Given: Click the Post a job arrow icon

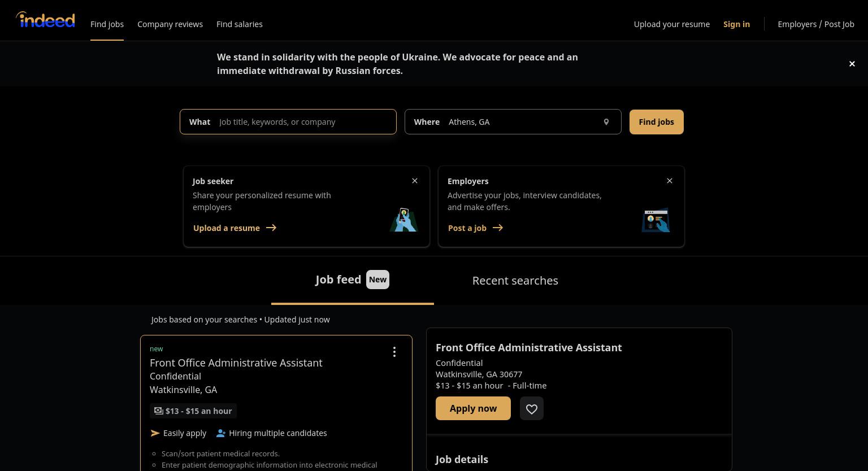Looking at the screenshot, I should coord(498,228).
